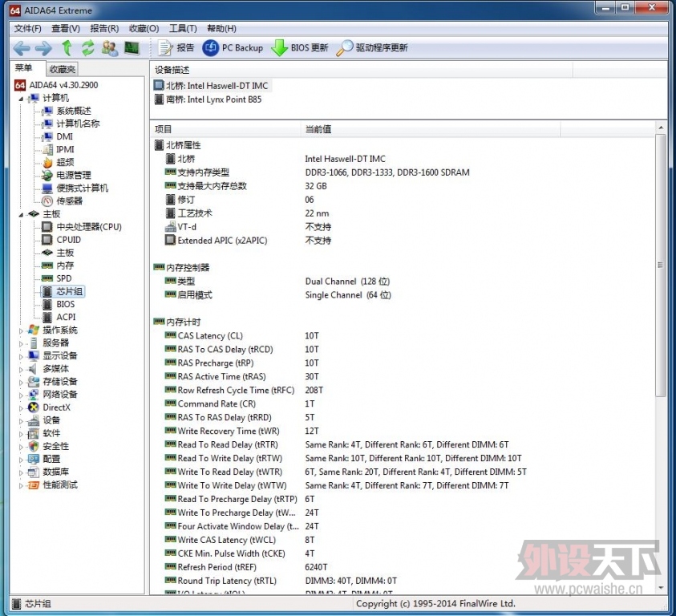
Task: Expand the 存储设备 tree node
Action: 21,383
